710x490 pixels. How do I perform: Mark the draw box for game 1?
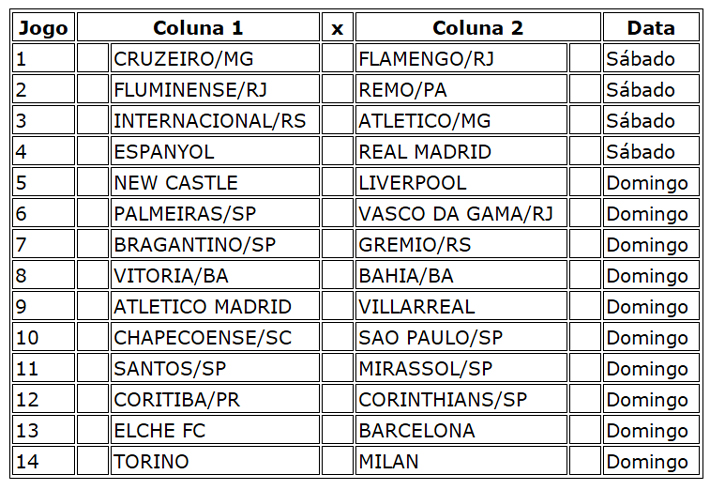(337, 58)
